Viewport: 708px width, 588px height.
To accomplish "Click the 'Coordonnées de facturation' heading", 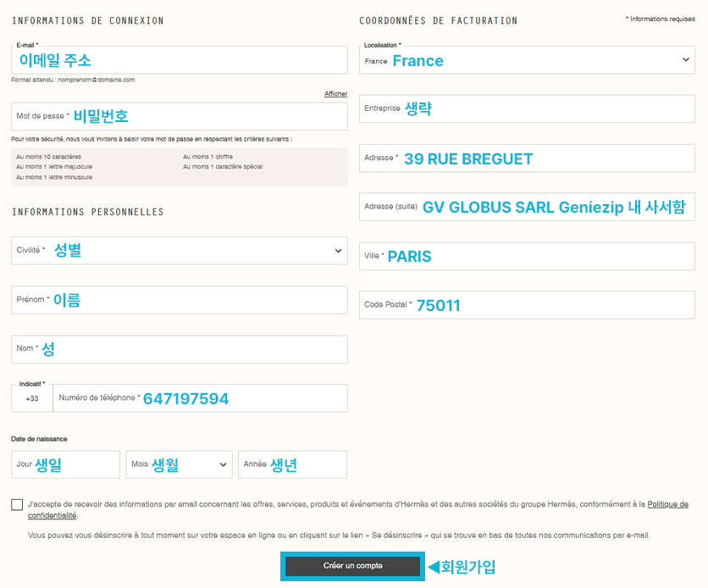I will [x=439, y=21].
